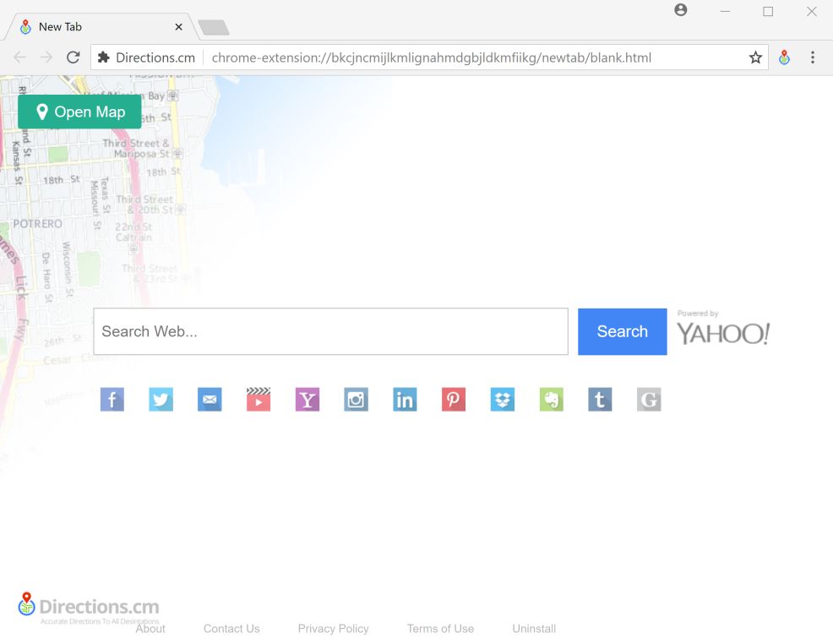The image size is (833, 644).
Task: Click the extension puzzle piece icon in address bar
Action: click(104, 57)
